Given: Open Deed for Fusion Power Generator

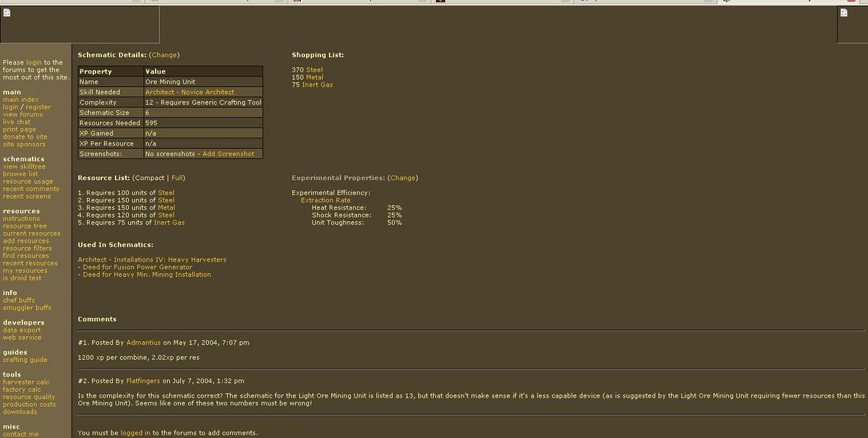Looking at the screenshot, I should 137,267.
